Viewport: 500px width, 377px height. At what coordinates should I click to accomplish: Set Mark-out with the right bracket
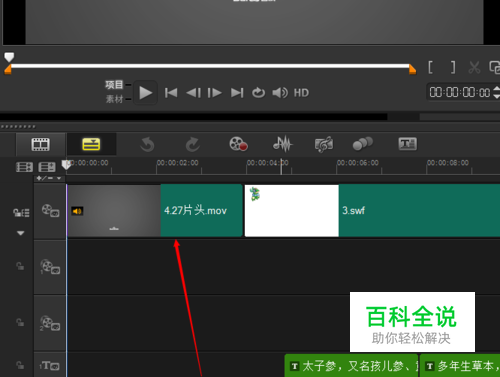click(453, 67)
